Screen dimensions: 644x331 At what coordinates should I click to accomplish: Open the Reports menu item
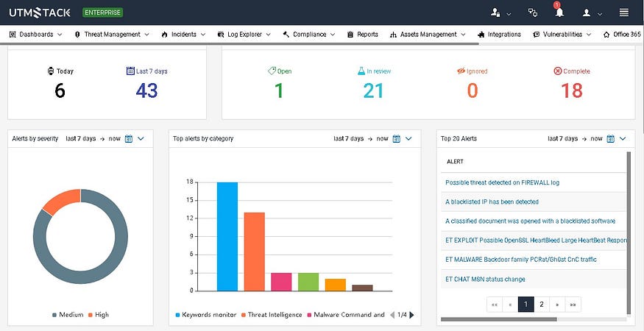(362, 35)
